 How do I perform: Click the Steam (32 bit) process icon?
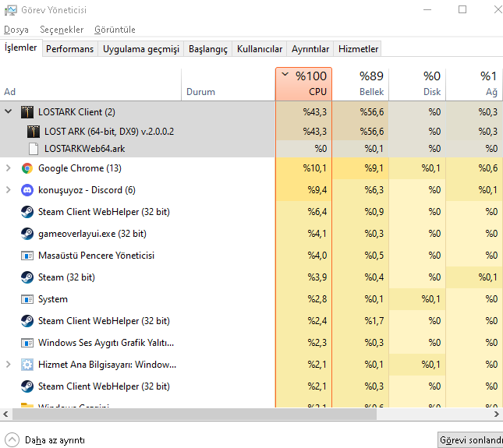click(27, 277)
